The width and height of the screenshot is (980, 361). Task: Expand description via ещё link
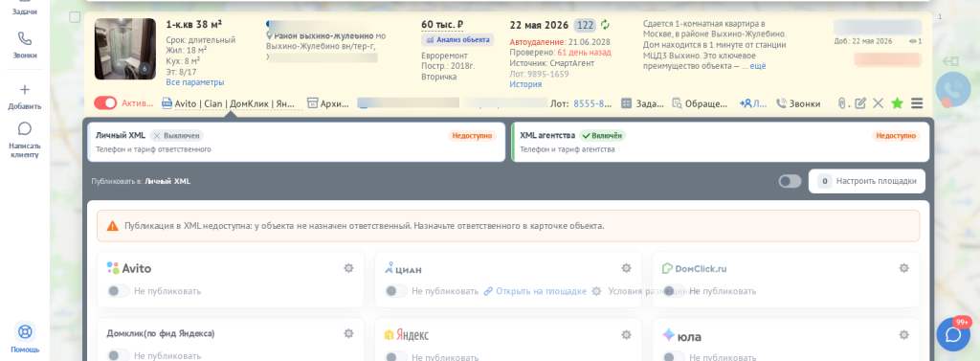pyautogui.click(x=758, y=66)
